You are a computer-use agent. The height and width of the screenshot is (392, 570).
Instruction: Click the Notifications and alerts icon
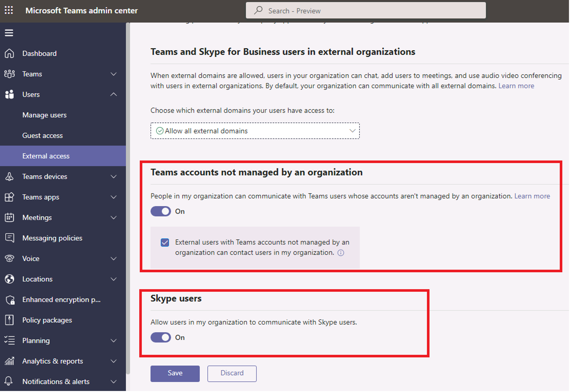tap(10, 383)
